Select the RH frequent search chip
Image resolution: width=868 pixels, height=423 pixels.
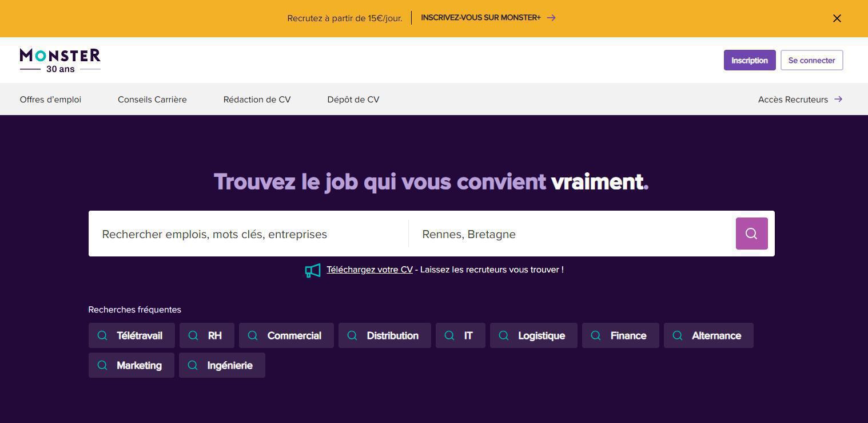[207, 335]
